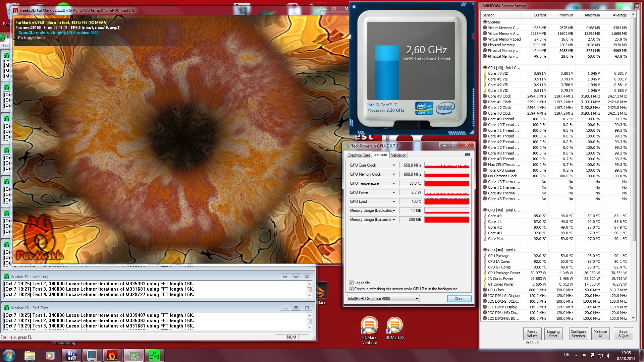
Task: Click the network tray icon
Action: click(x=600, y=355)
